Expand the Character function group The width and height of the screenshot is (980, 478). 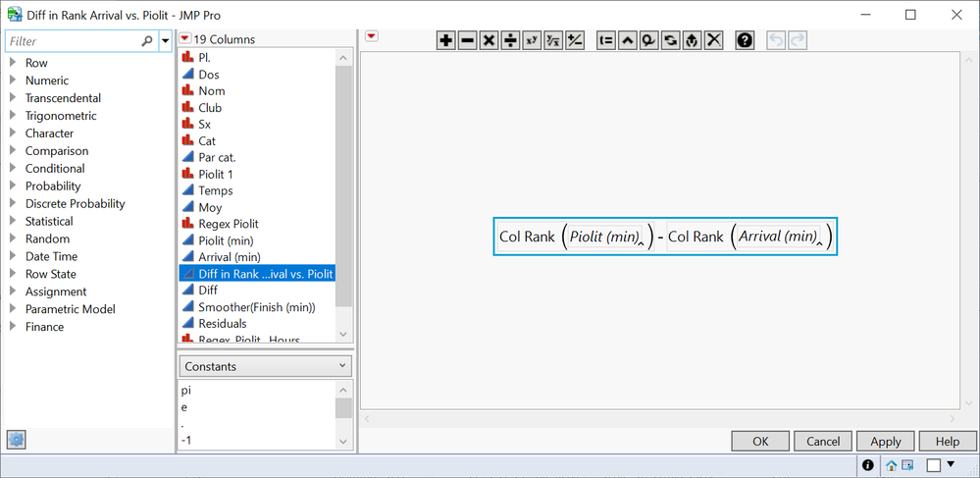(x=13, y=133)
